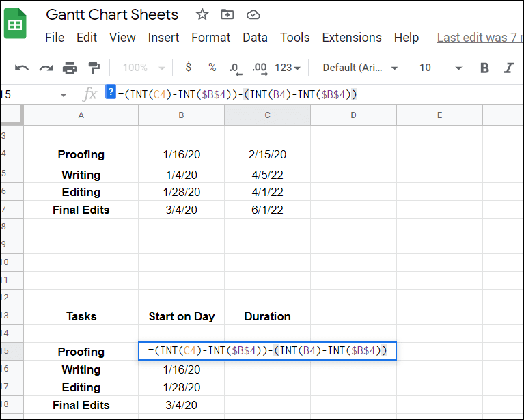
Task: Select the Writing cell in row 5
Action: pos(81,174)
